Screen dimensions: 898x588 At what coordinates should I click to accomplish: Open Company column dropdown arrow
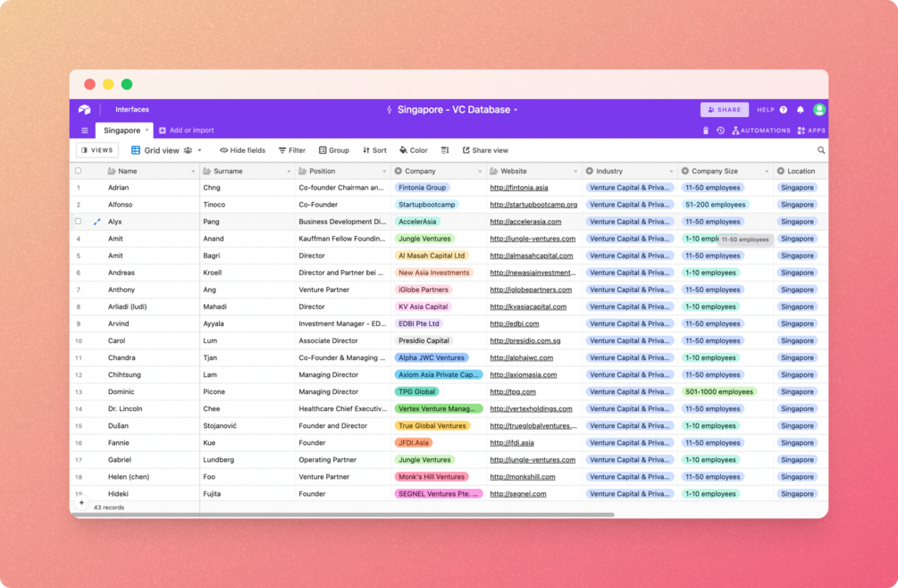coord(480,172)
